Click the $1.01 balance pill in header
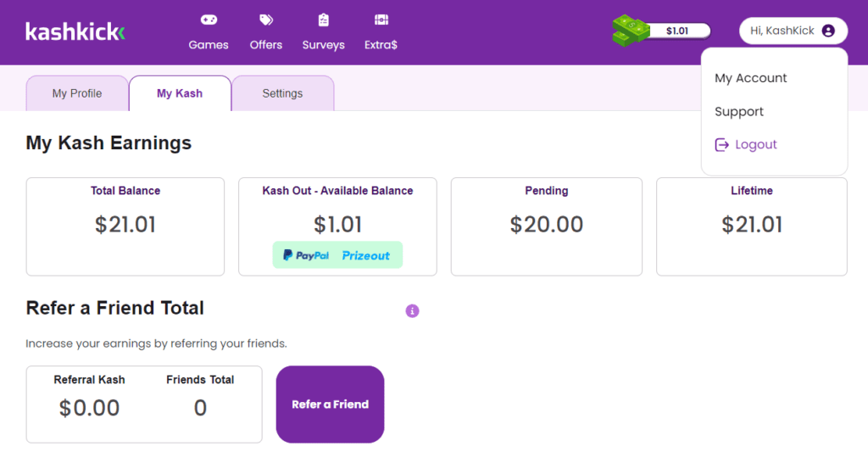 click(x=677, y=31)
